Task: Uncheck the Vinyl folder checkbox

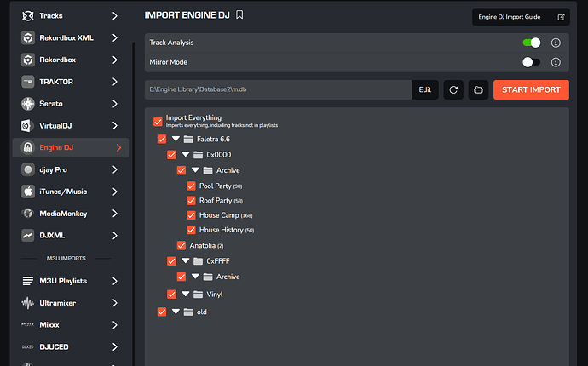Action: pyautogui.click(x=172, y=295)
